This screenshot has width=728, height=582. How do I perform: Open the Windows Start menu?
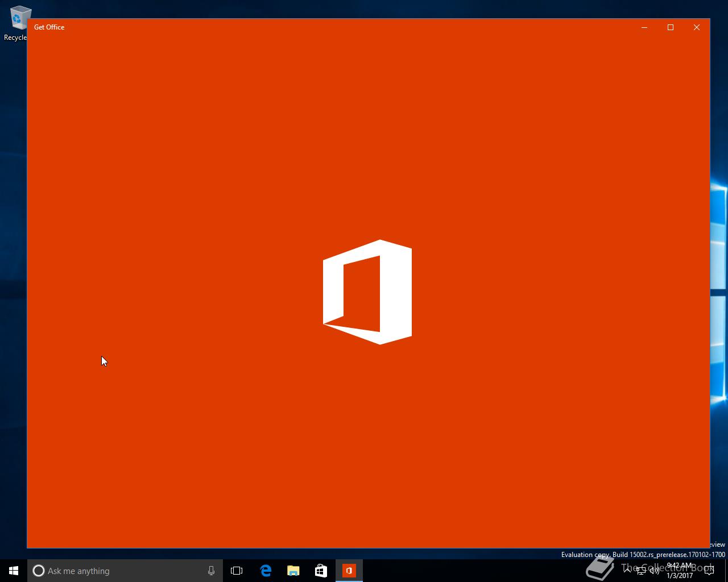click(x=14, y=571)
